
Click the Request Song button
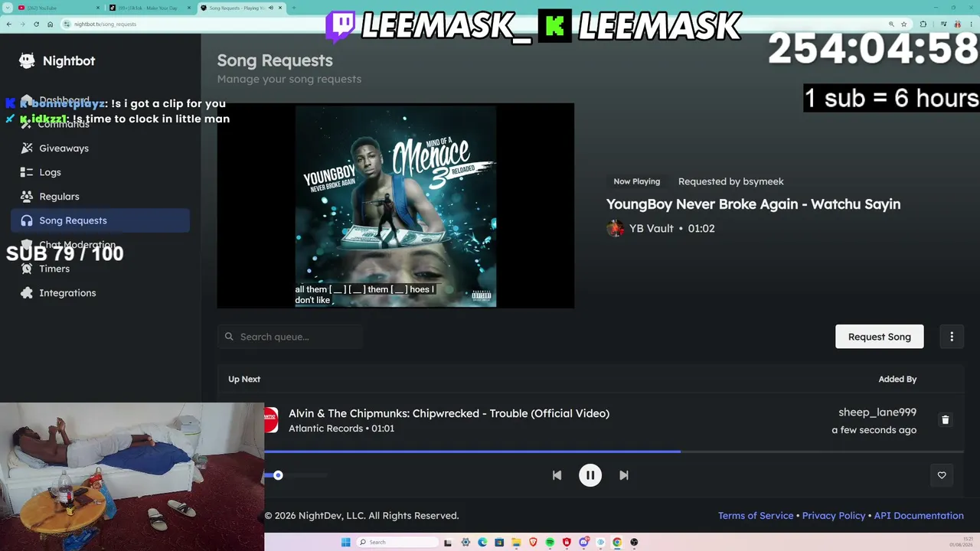(879, 337)
